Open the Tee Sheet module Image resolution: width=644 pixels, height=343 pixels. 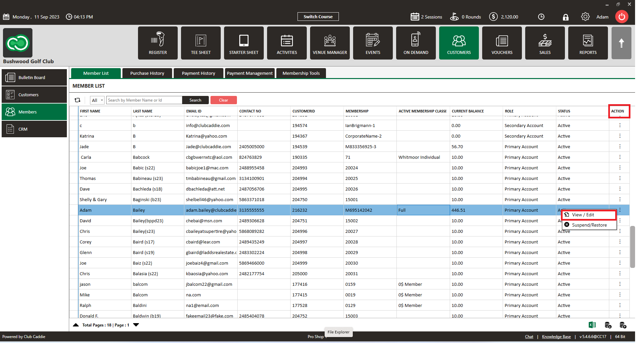click(201, 43)
